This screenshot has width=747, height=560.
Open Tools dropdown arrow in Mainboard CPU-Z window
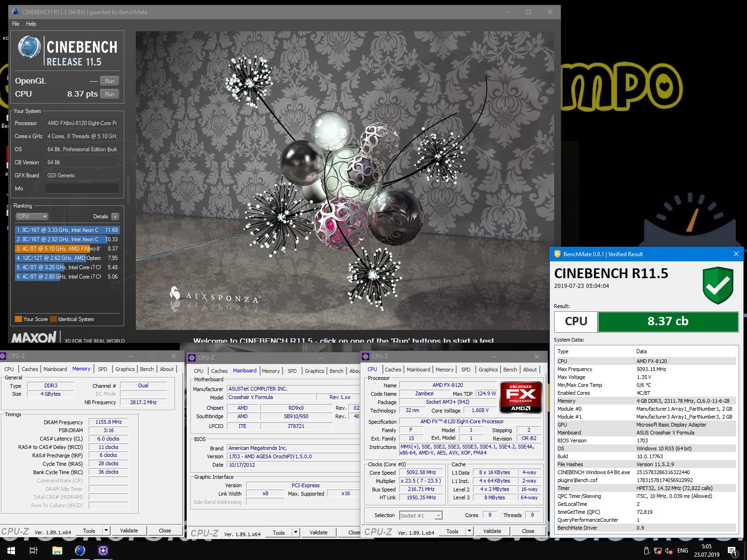(x=296, y=532)
